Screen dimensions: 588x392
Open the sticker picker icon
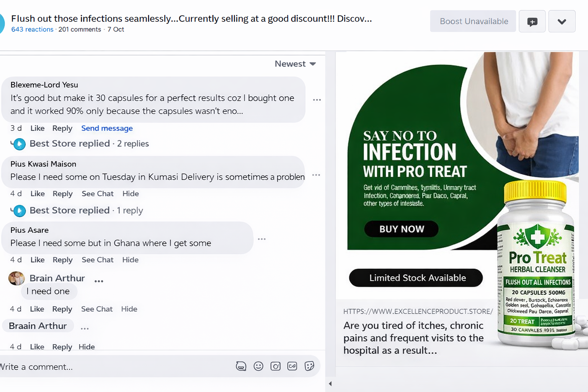tap(309, 366)
